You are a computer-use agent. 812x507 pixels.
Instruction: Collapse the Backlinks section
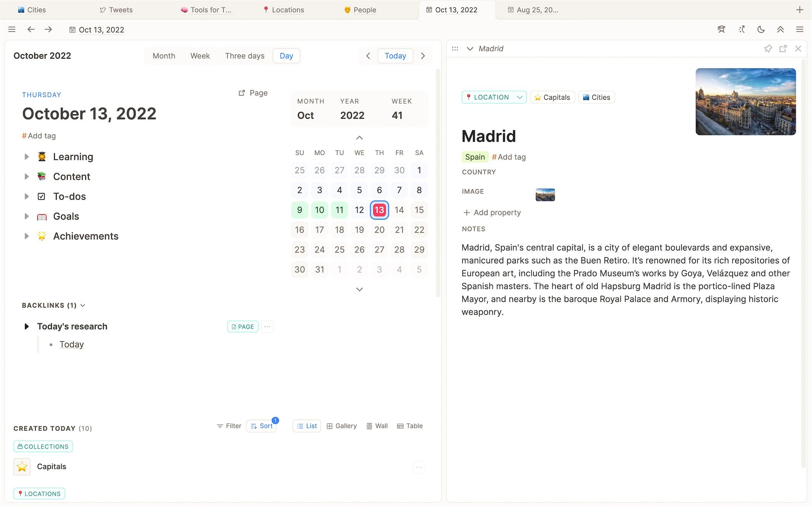[x=83, y=305]
